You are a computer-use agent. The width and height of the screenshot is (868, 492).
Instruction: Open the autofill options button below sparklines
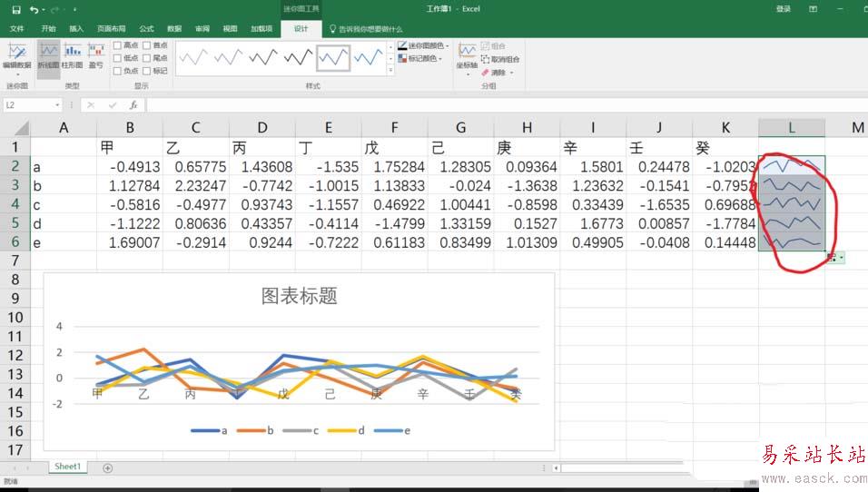click(x=835, y=258)
